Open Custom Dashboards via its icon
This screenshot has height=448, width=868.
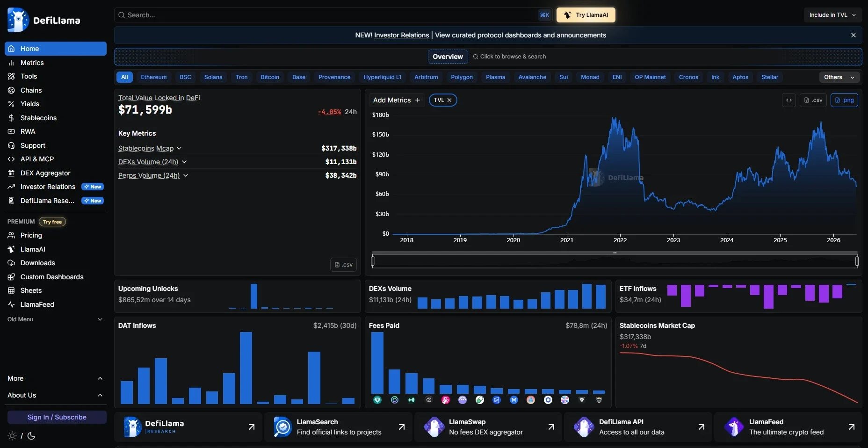tap(11, 277)
